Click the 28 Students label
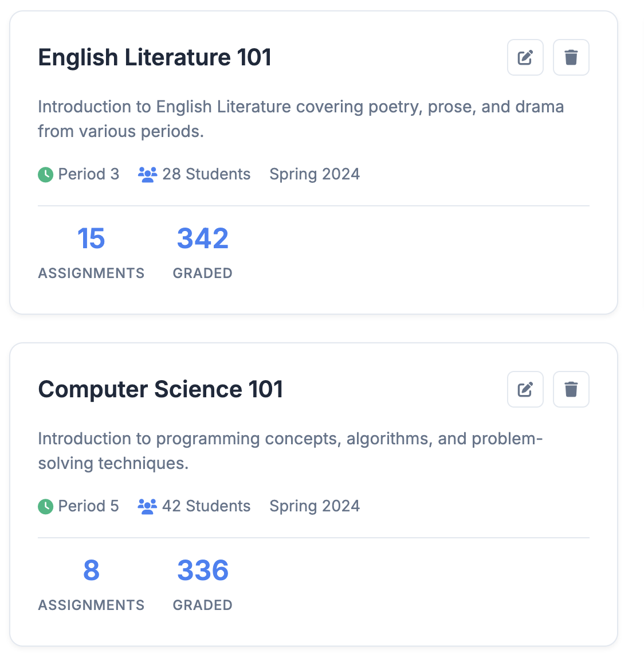This screenshot has width=644, height=657. 206,174
